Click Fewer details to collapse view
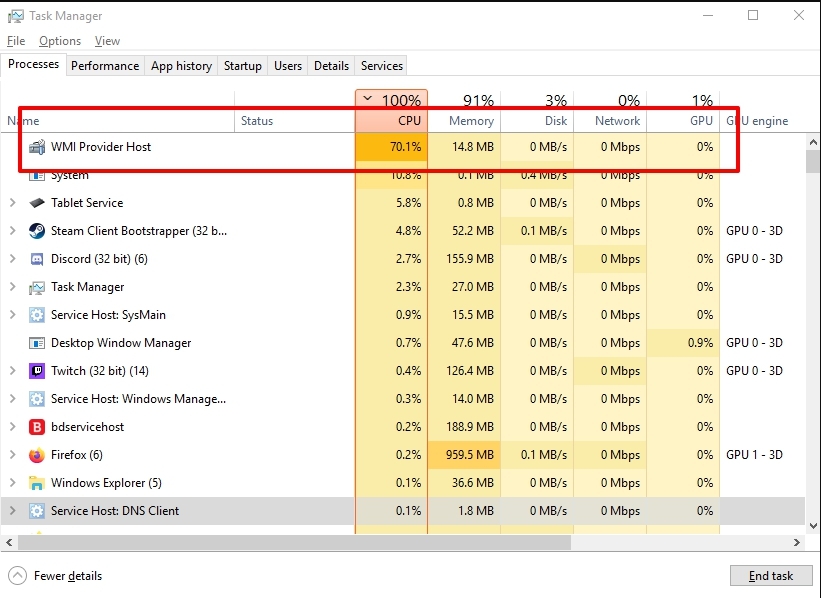 [x=55, y=576]
